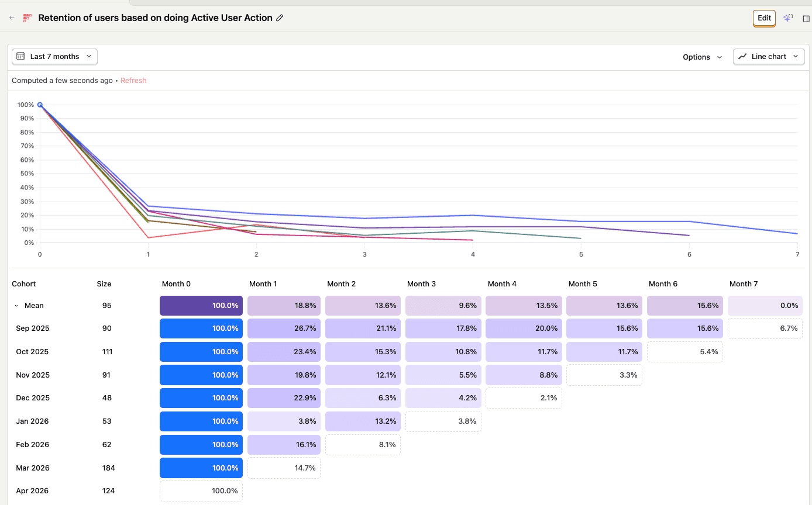Click the calendar icon in date filter
Screen dimensions: 812x505
click(20, 57)
